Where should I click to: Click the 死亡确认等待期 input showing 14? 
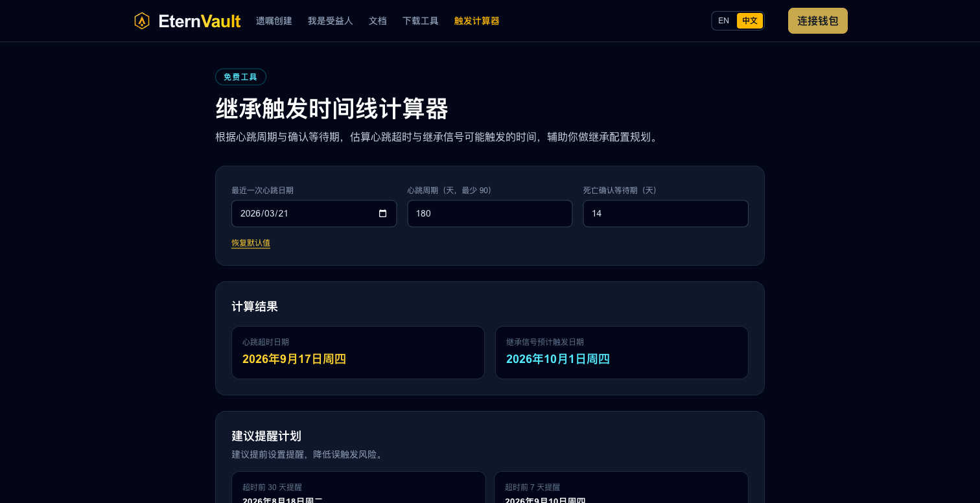pyautogui.click(x=666, y=213)
